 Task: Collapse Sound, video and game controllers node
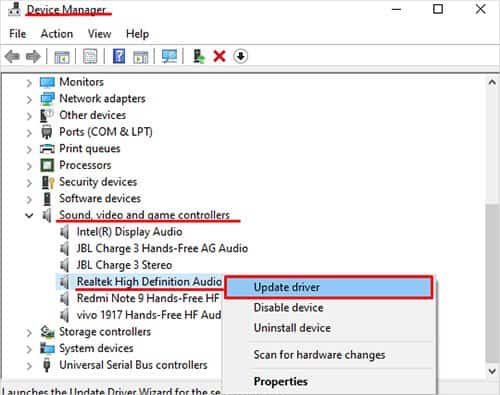pyautogui.click(x=29, y=216)
